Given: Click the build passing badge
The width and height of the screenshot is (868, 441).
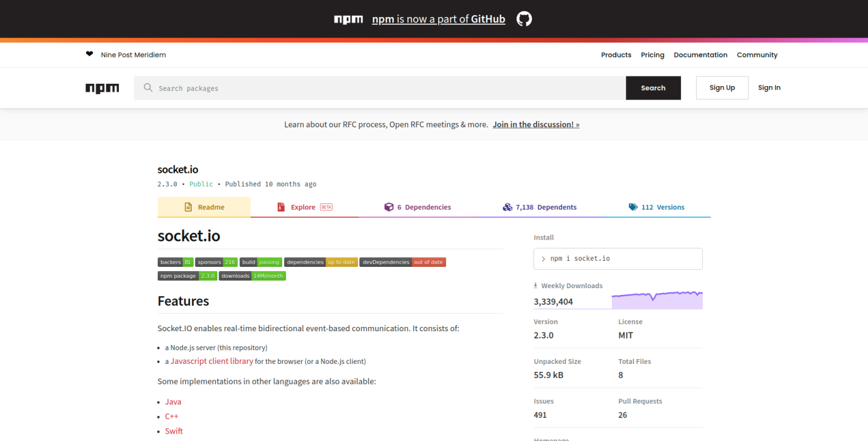Looking at the screenshot, I should pyautogui.click(x=261, y=262).
